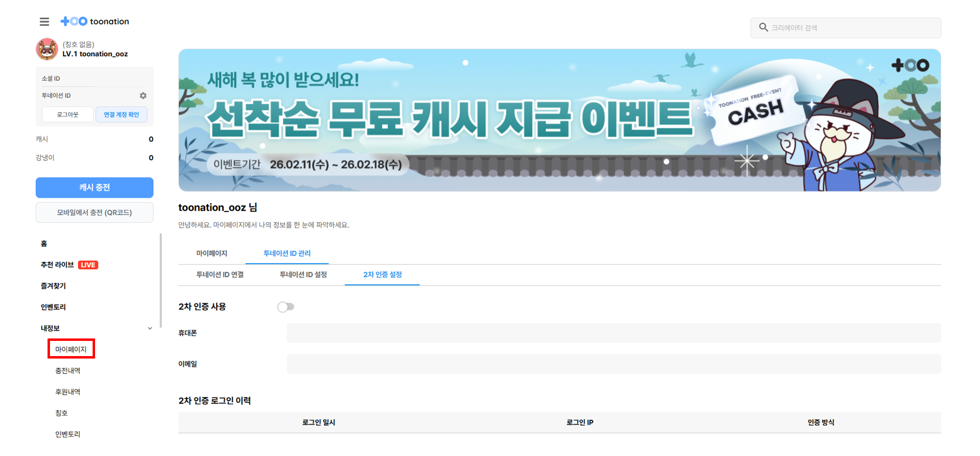Switch to the 마이페이지 tab
Viewport: 980px width, 456px height.
(x=212, y=253)
